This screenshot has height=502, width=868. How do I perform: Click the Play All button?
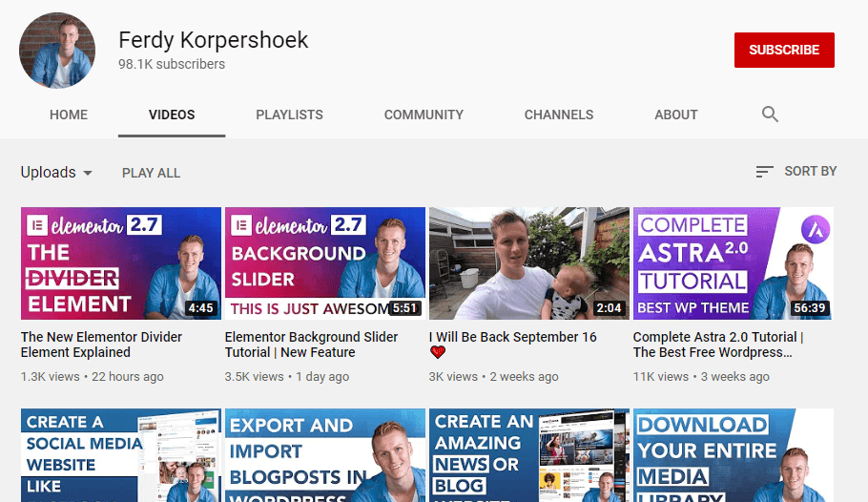(151, 173)
